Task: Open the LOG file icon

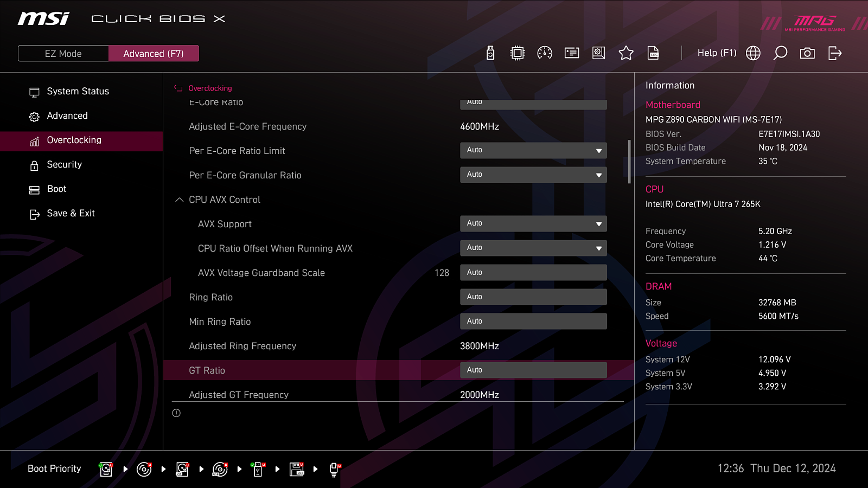Action: coord(653,53)
